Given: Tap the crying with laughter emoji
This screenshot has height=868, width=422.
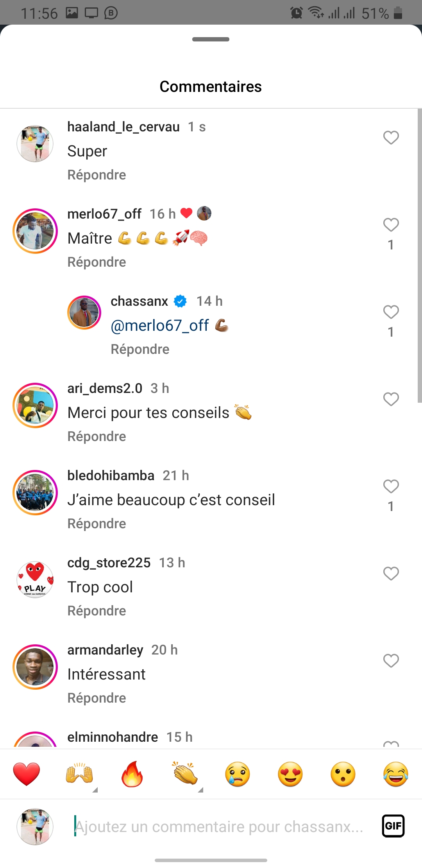Looking at the screenshot, I should pos(395,774).
